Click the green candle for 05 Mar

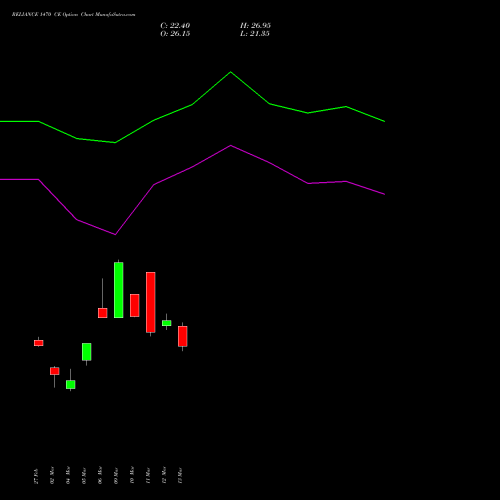click(x=87, y=352)
